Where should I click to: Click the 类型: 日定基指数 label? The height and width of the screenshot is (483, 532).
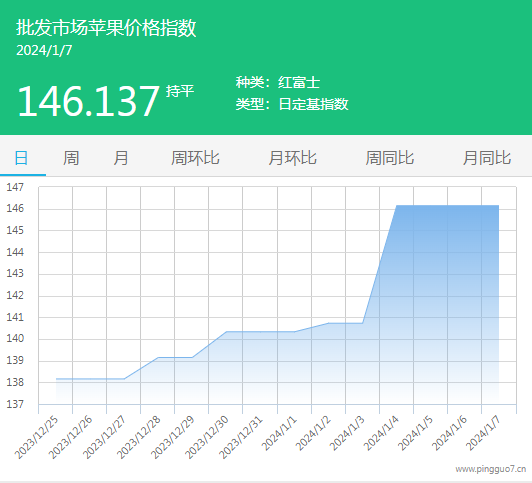(x=292, y=104)
